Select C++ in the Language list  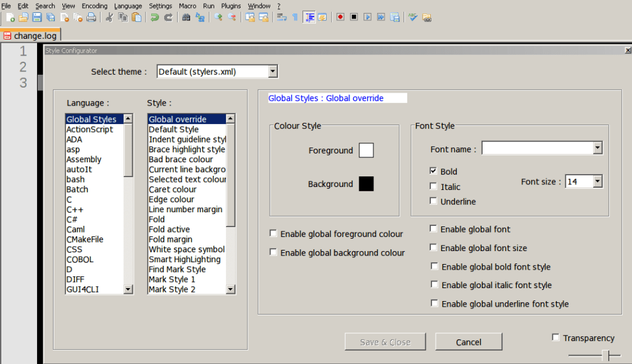pos(74,209)
